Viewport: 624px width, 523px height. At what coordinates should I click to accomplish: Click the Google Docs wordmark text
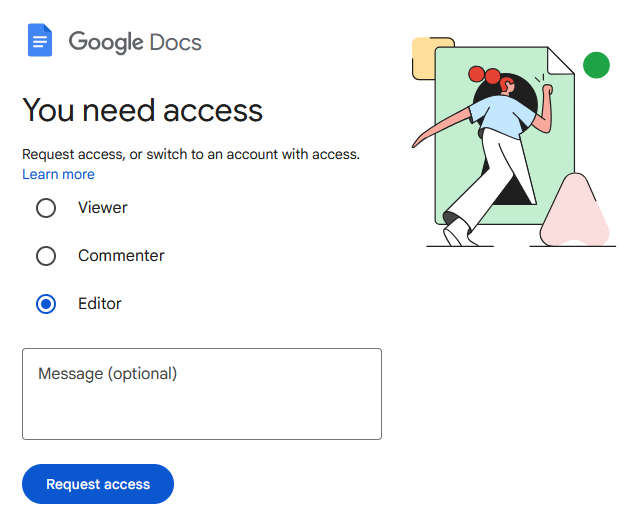135,42
